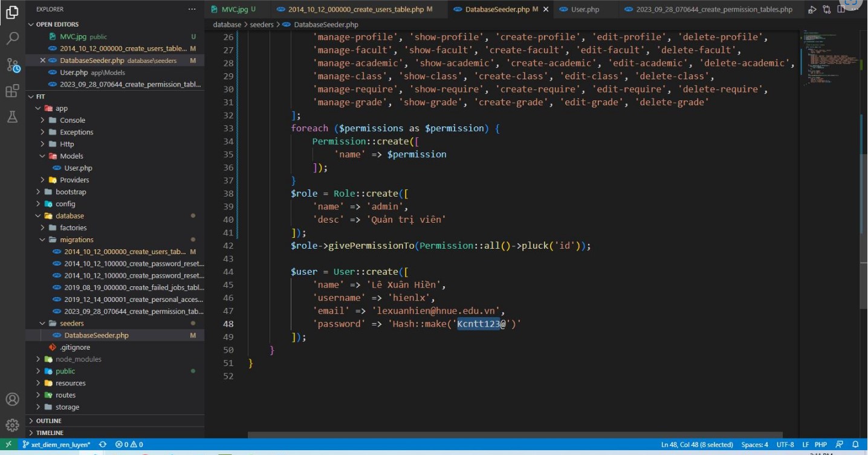This screenshot has height=455, width=868.
Task: Open .gitignore file in the tree
Action: point(75,347)
